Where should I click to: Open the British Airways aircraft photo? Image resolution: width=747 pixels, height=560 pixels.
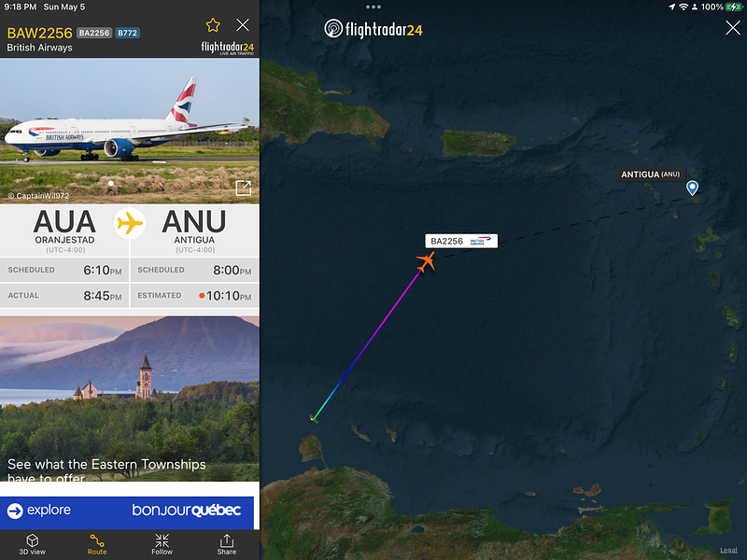click(x=130, y=131)
